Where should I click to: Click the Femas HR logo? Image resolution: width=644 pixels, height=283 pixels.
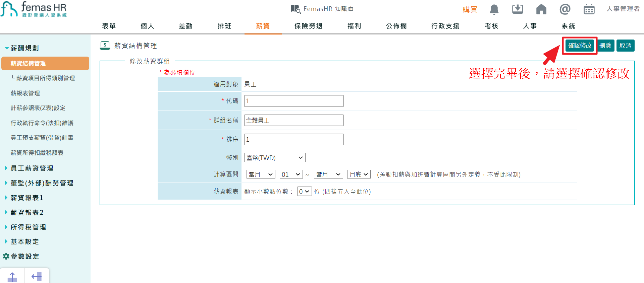pos(34,9)
